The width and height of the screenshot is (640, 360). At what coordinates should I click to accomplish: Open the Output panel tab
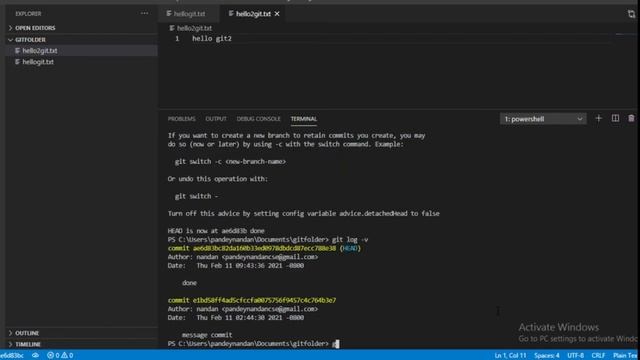(x=216, y=119)
